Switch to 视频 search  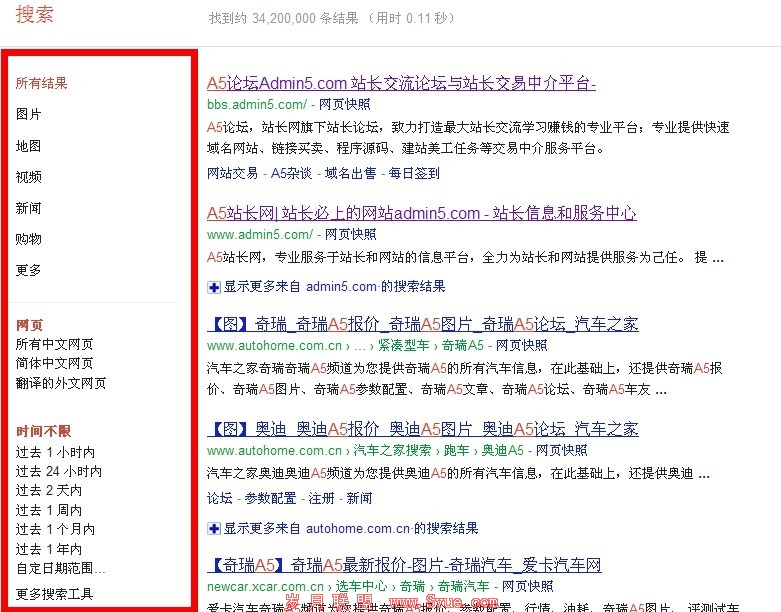coord(28,177)
